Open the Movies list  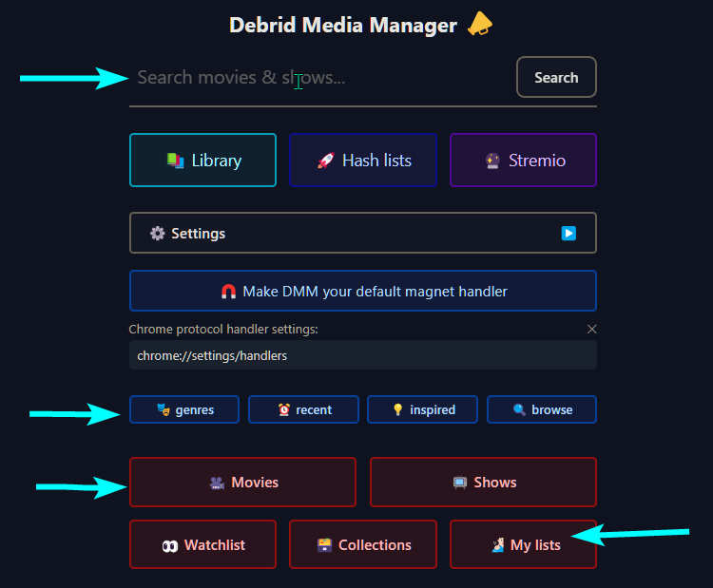pos(242,483)
